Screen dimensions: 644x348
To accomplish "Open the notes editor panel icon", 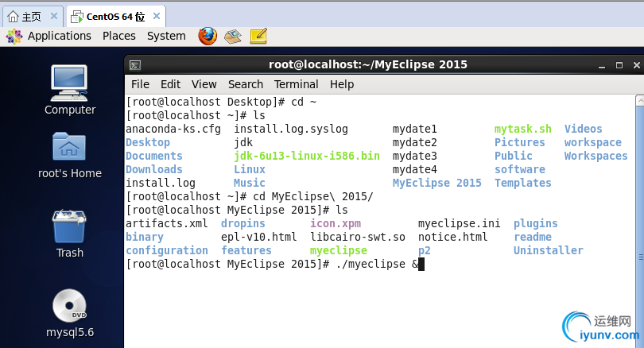I will pos(258,36).
